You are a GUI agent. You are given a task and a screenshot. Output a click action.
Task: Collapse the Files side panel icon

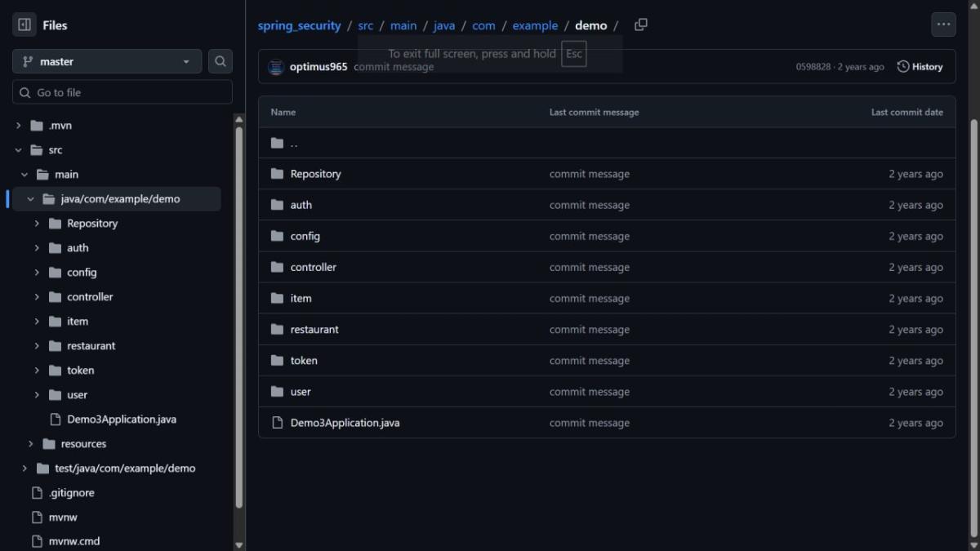(24, 25)
